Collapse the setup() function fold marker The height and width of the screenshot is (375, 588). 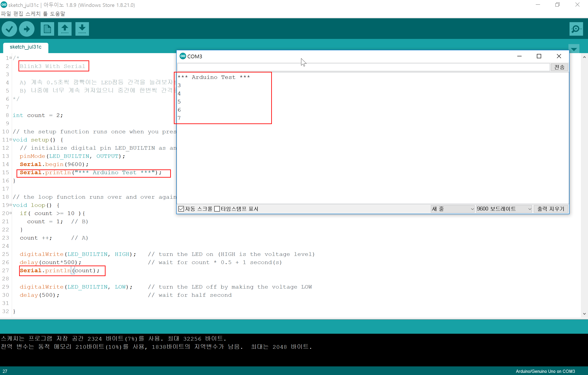11,140
